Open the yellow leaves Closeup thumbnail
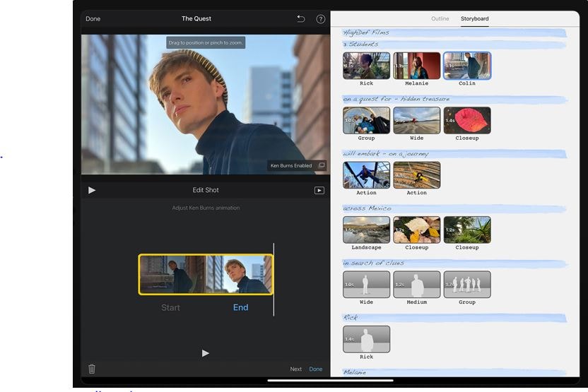 [x=417, y=230]
